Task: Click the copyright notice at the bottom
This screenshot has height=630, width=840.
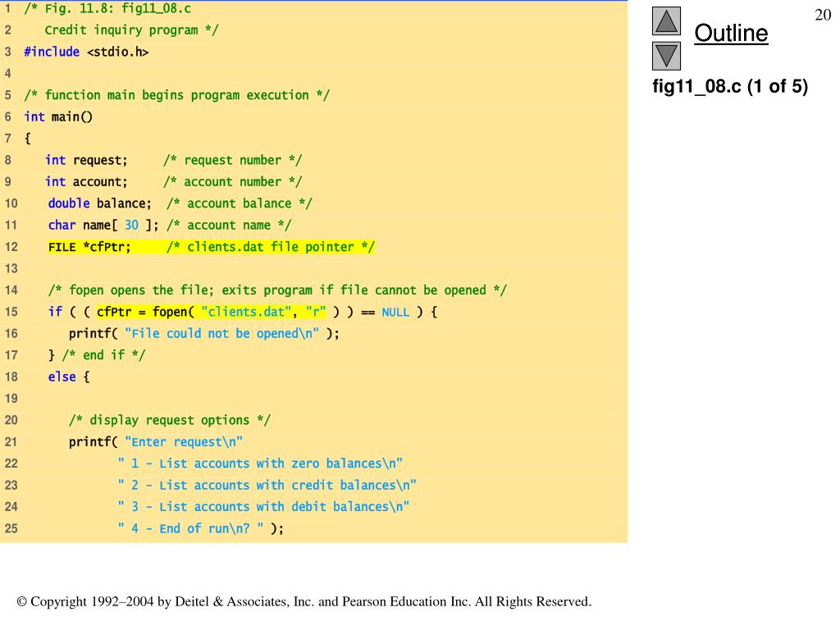Action: click(304, 601)
